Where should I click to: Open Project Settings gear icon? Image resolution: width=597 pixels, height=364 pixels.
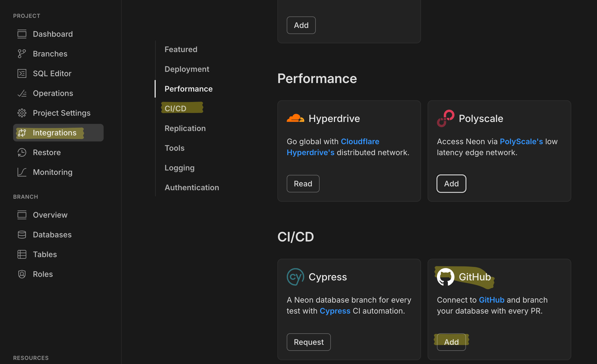[x=22, y=113]
